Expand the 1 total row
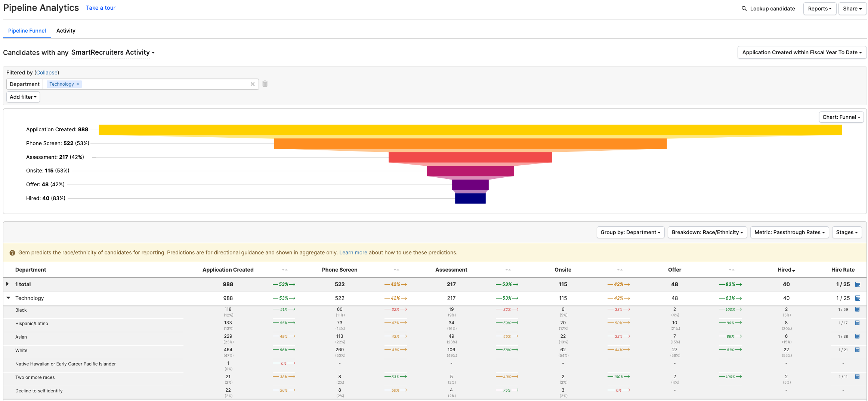Image resolution: width=868 pixels, height=401 pixels. coord(7,284)
